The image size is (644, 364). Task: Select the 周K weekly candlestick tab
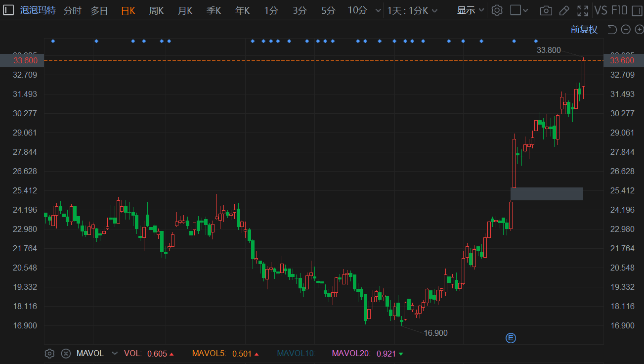tap(156, 10)
